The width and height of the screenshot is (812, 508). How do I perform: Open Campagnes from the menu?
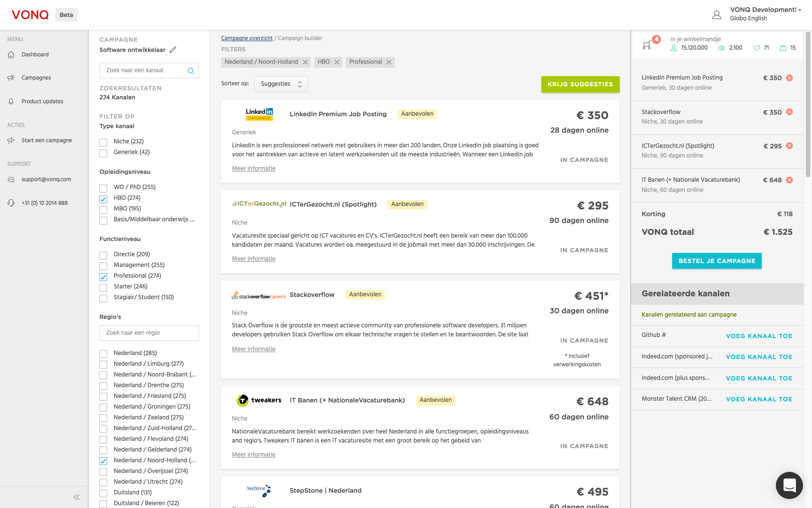point(36,78)
